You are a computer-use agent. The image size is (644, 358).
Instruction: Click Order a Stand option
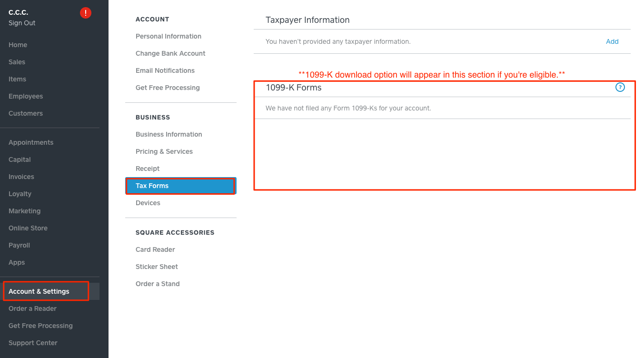158,284
